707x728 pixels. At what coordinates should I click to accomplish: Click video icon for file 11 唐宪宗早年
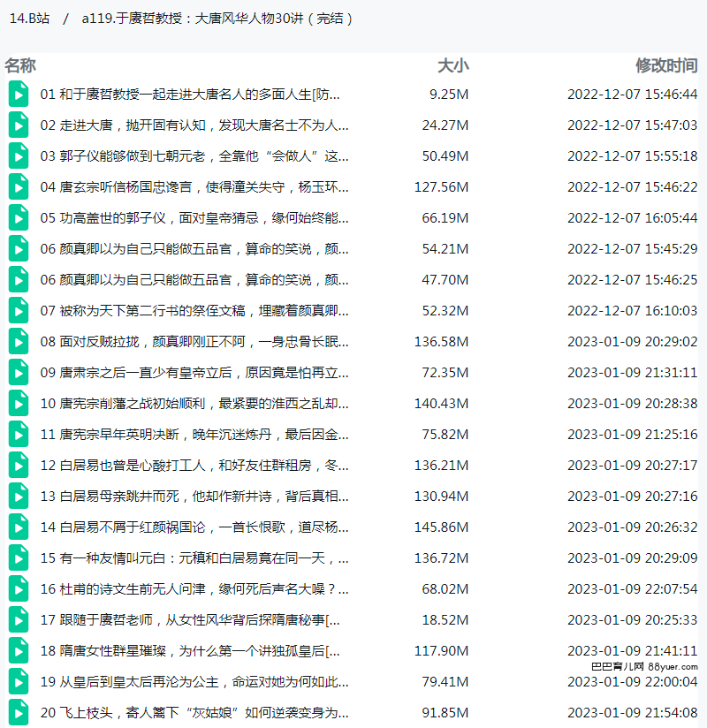[19, 435]
